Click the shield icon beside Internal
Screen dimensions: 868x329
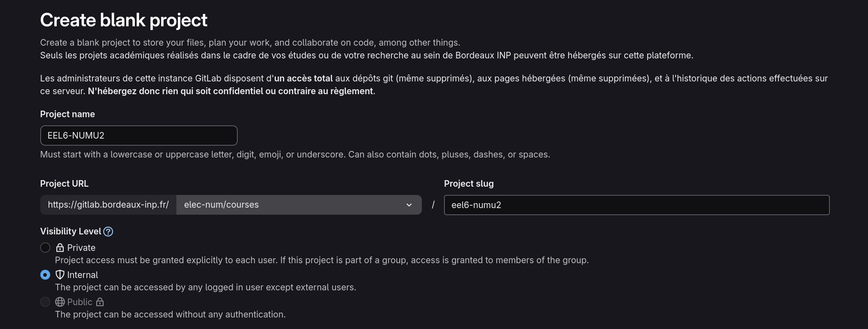tap(60, 275)
